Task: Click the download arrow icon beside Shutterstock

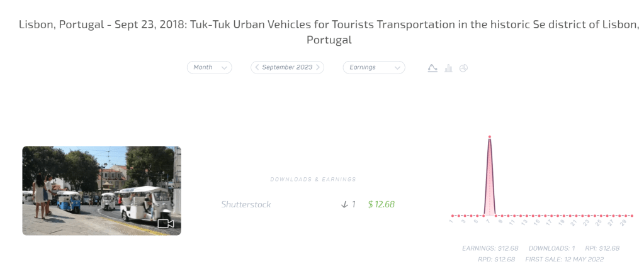Action: click(x=344, y=204)
